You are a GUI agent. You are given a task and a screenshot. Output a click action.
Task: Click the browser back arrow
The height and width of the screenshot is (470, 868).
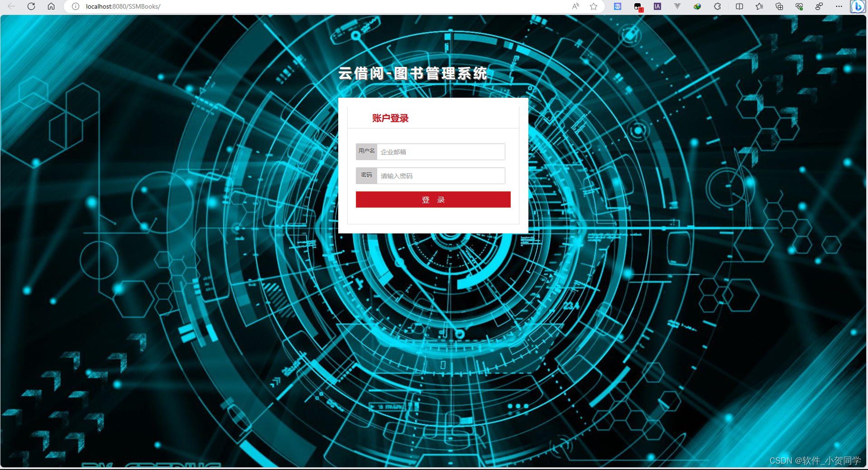[x=11, y=6]
